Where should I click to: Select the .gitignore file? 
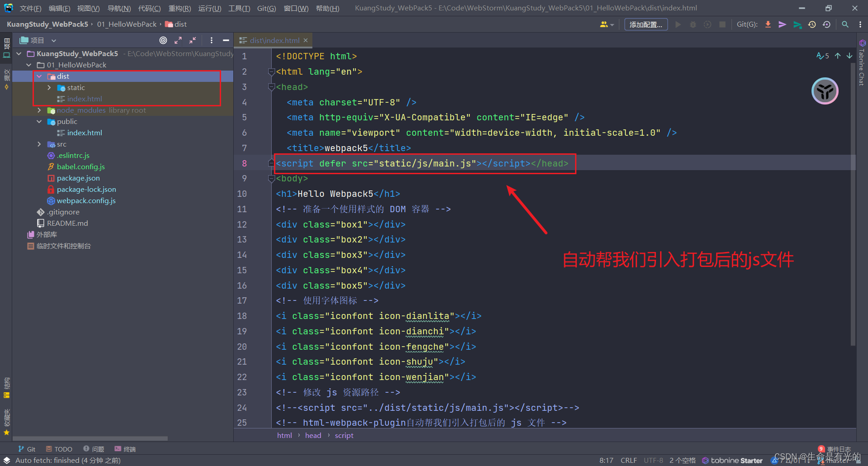(63, 212)
